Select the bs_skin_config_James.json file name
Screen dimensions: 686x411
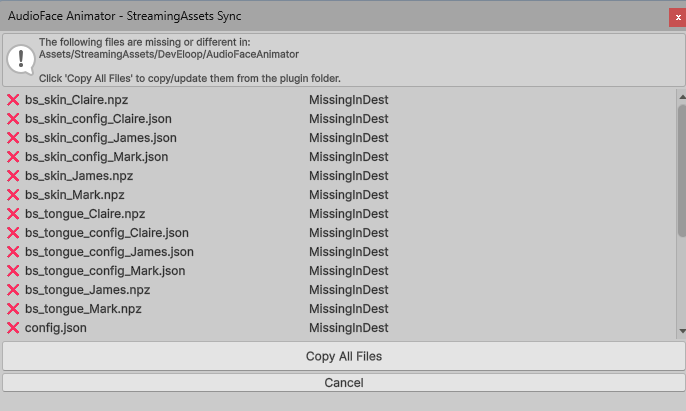point(101,138)
